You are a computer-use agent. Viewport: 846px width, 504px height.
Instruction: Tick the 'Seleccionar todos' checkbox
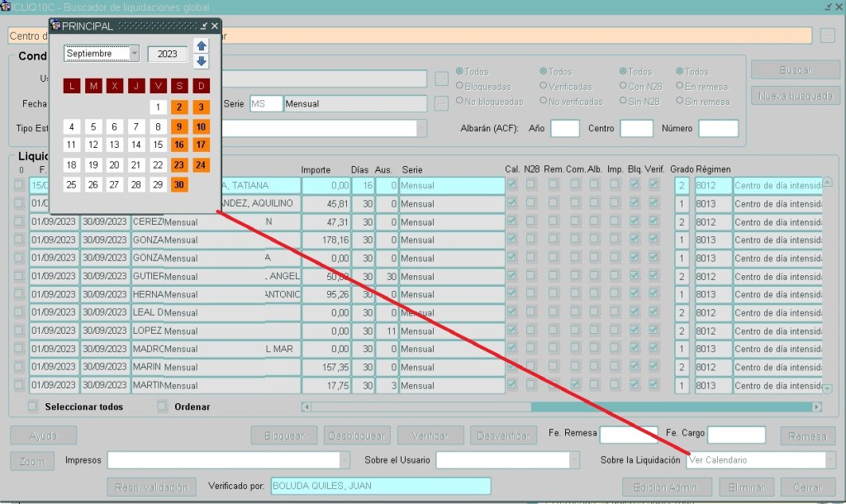(32, 407)
